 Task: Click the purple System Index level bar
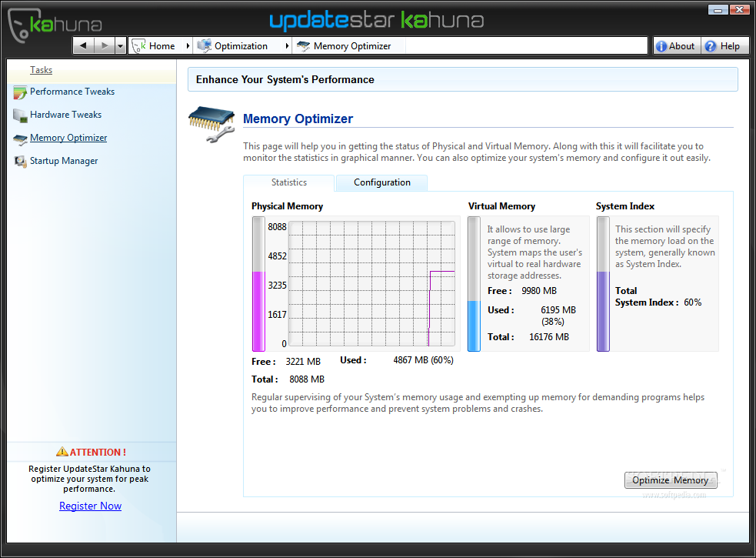point(603,311)
